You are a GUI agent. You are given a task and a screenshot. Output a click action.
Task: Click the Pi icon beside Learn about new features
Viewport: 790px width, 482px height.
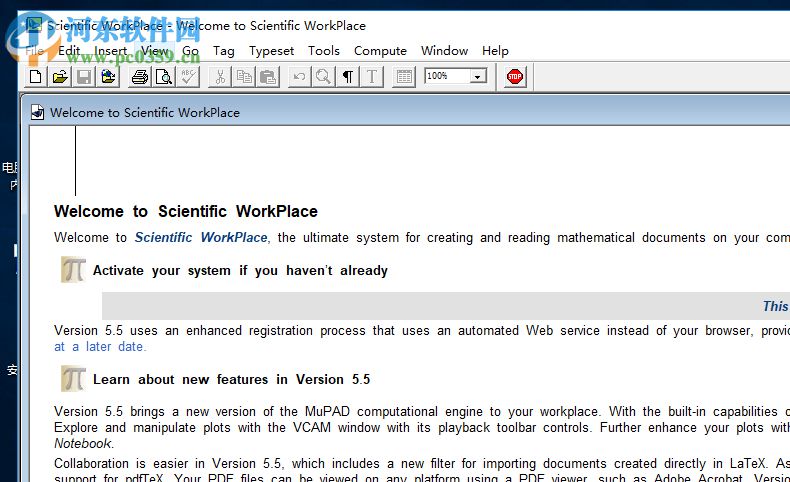[74, 379]
